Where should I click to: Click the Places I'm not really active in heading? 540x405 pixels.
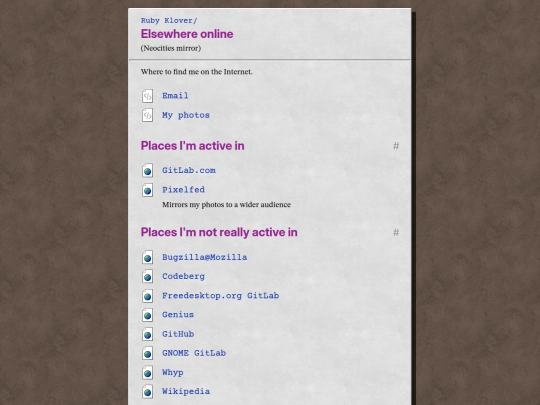click(219, 232)
